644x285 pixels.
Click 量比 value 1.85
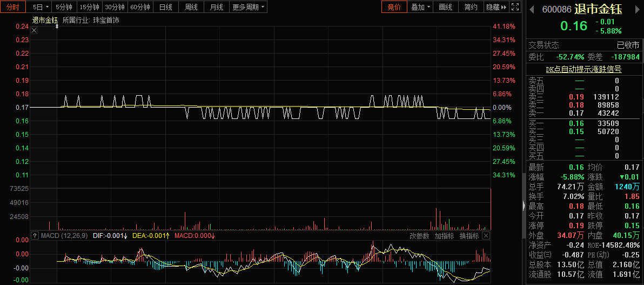click(x=633, y=197)
